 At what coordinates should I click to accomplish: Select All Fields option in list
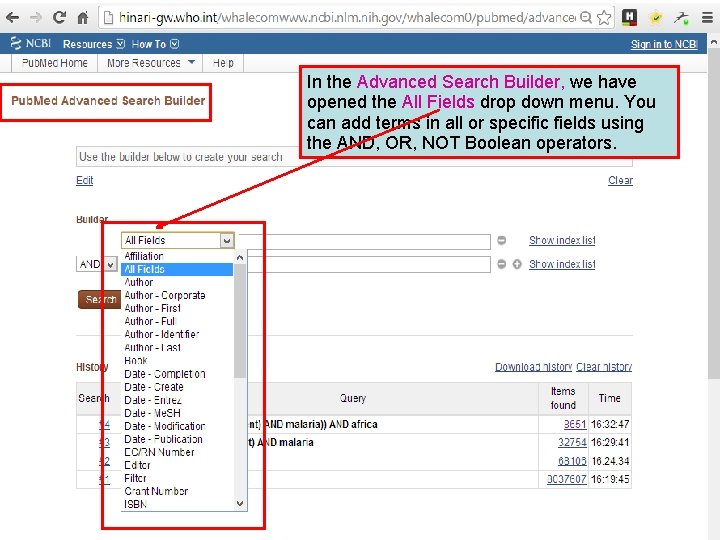(178, 270)
